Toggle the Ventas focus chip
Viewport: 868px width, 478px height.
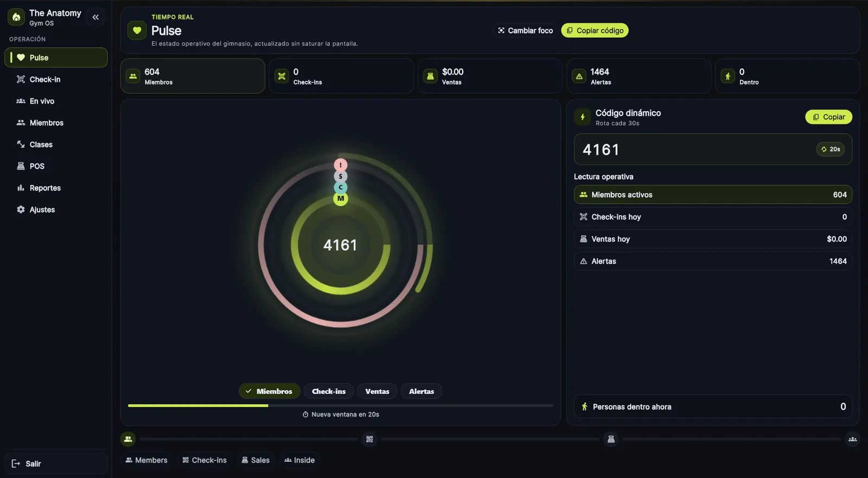377,391
